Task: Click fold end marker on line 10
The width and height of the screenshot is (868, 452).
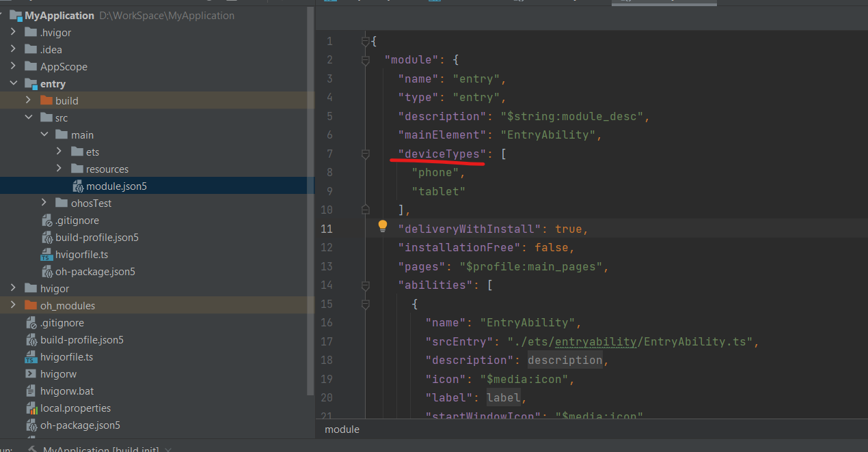Action: (x=366, y=210)
